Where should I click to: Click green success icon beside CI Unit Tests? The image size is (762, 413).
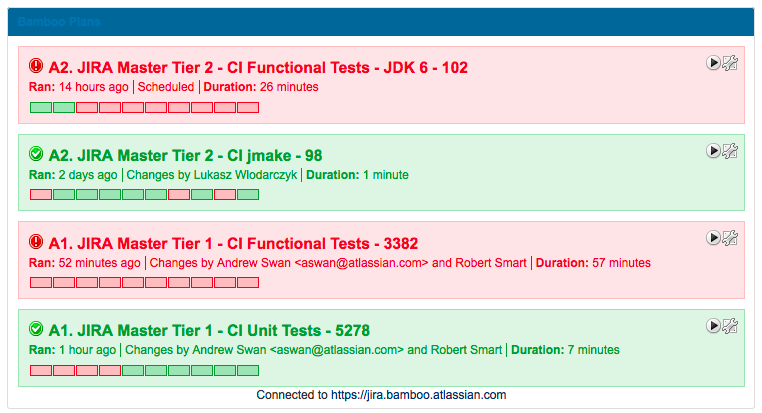[x=37, y=329]
